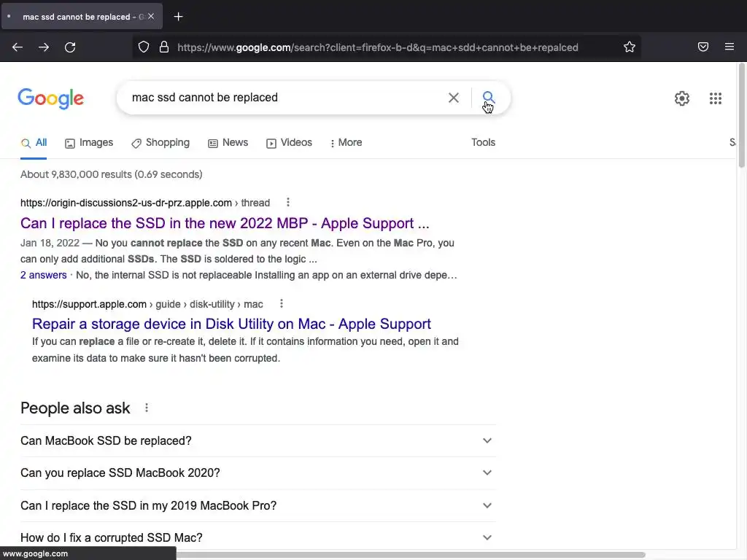This screenshot has width=747, height=560.
Task: Reload the page with refresh icon
Action: [70, 47]
